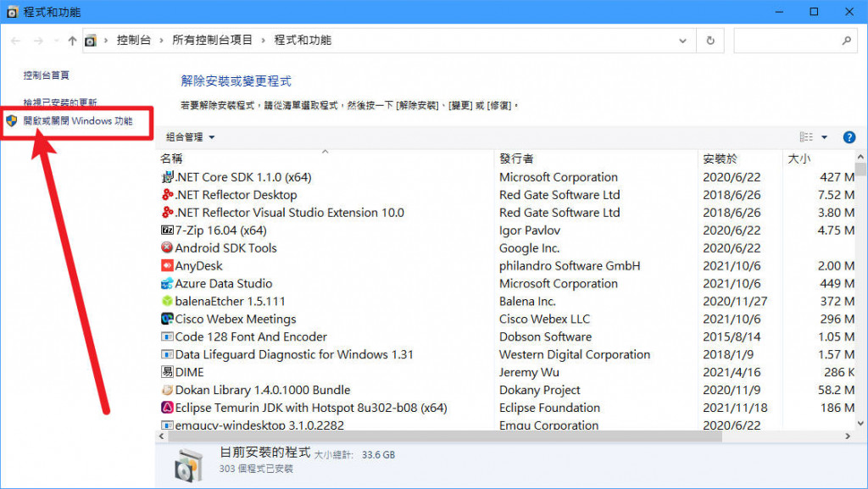
Task: Click the Data Lifeguard Diagnostic icon
Action: pos(167,354)
